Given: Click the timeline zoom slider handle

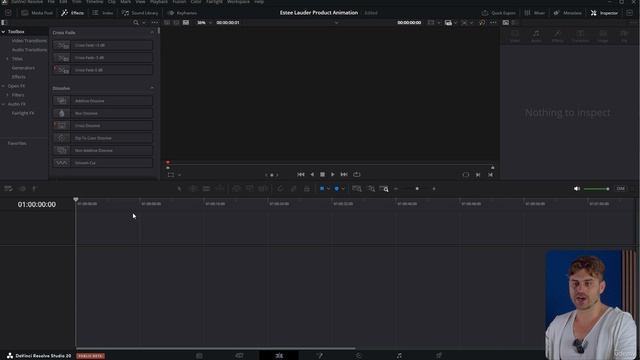Looking at the screenshot, I should [x=417, y=189].
